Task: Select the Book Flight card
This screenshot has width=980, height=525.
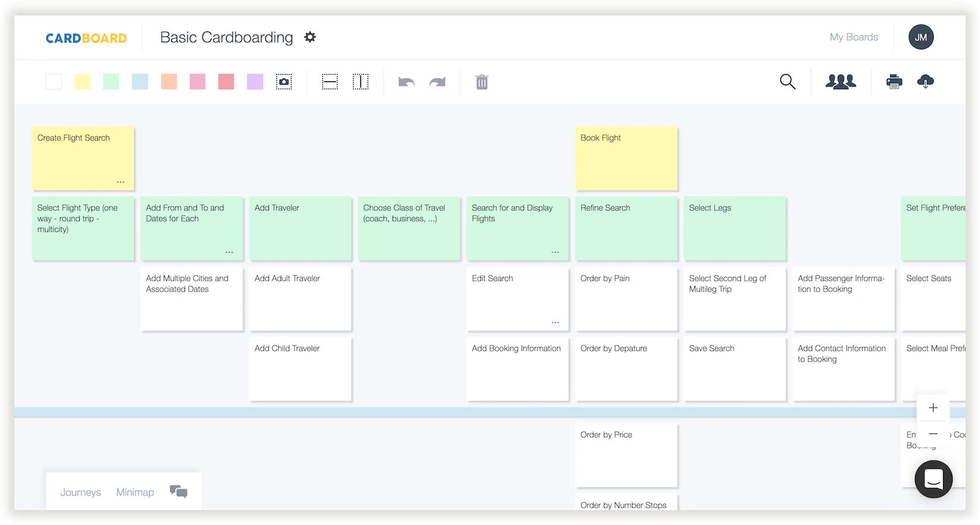Action: [626, 158]
